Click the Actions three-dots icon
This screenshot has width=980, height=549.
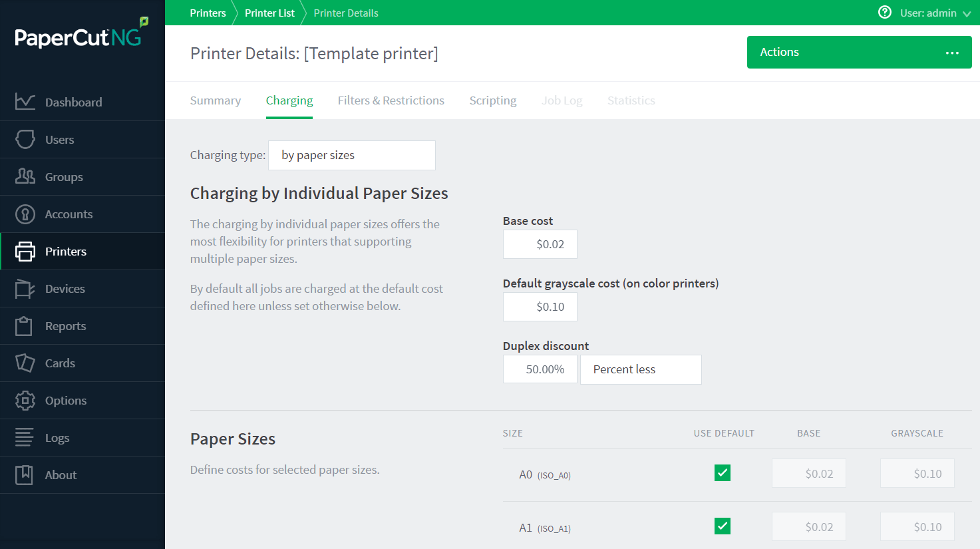point(953,53)
